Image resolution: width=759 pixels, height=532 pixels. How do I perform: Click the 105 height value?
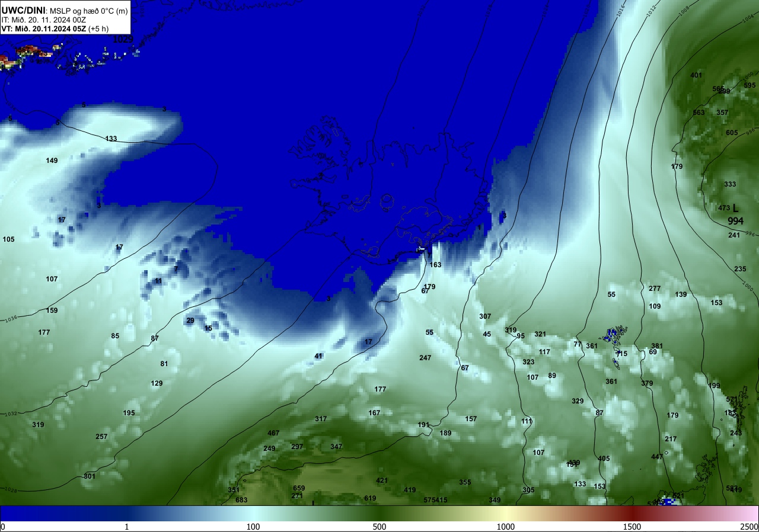[8, 239]
